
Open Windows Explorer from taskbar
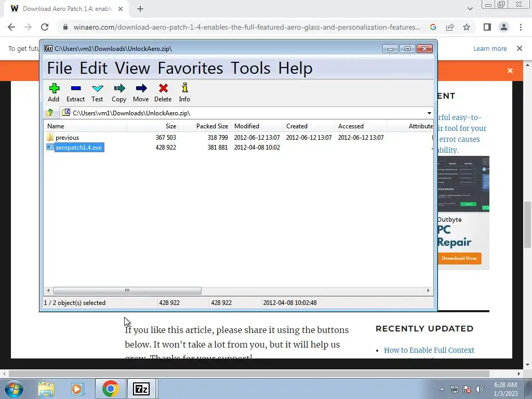tap(46, 389)
